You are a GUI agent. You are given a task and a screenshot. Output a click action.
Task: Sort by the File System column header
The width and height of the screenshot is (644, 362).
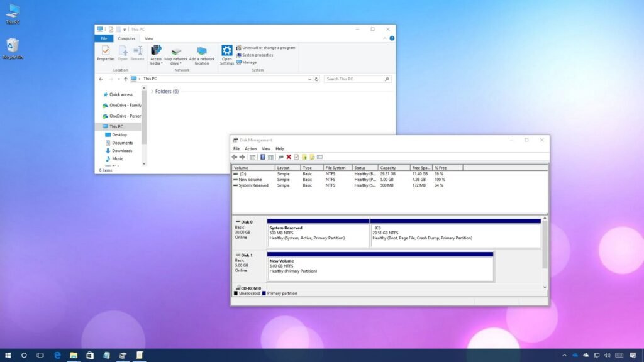337,168
